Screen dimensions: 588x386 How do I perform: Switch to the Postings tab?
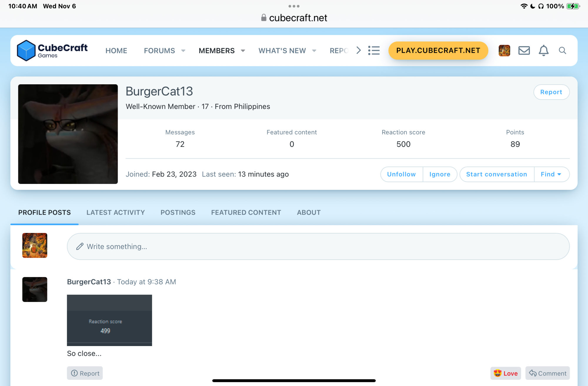[178, 212]
